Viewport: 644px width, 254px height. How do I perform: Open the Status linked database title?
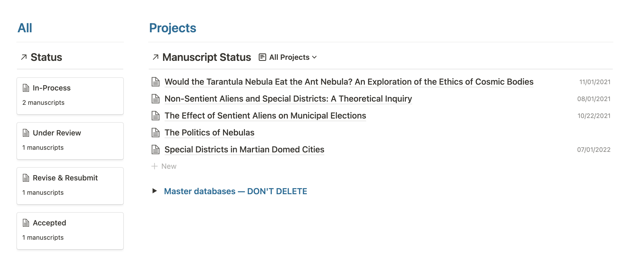point(46,57)
